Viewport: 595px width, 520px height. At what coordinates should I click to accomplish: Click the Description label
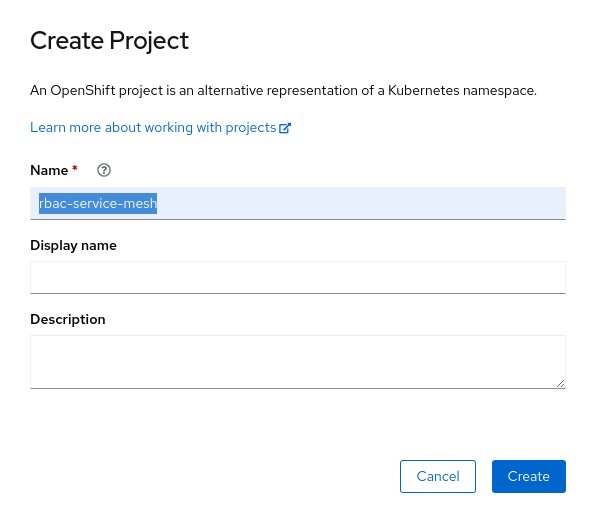coord(68,319)
